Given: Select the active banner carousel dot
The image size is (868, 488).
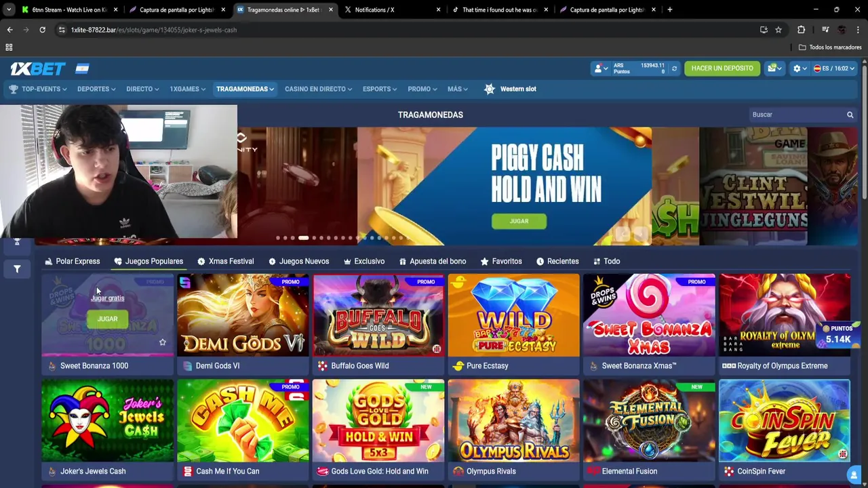Looking at the screenshot, I should pyautogui.click(x=303, y=238).
